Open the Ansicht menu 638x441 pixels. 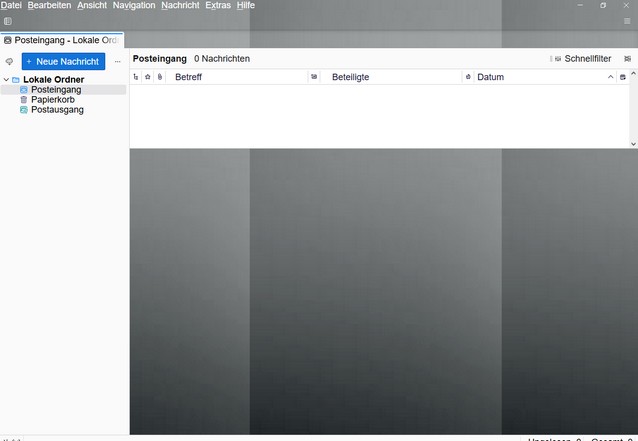92,5
